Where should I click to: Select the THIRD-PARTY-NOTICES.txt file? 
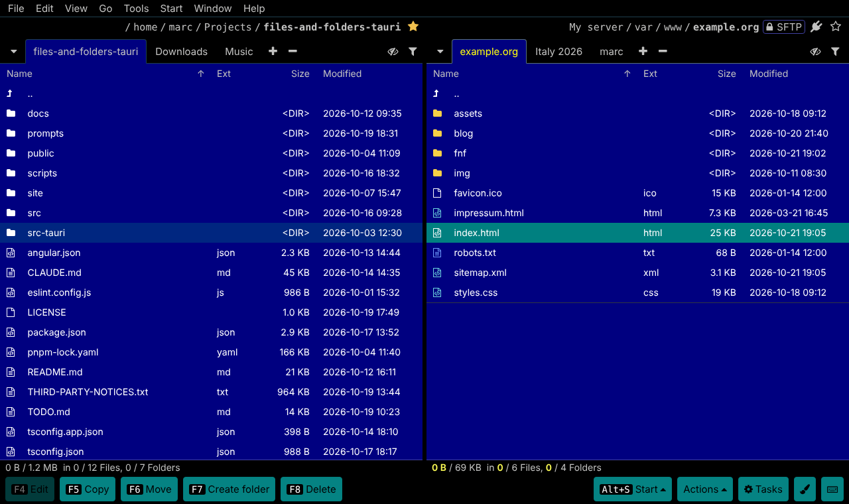pos(212,392)
